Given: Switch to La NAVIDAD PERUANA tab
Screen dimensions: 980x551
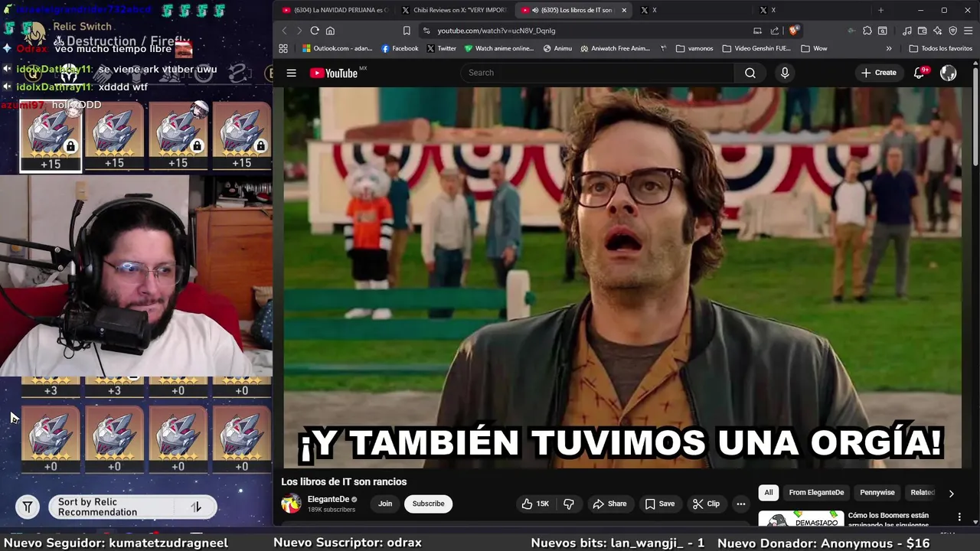Looking at the screenshot, I should pos(335,10).
